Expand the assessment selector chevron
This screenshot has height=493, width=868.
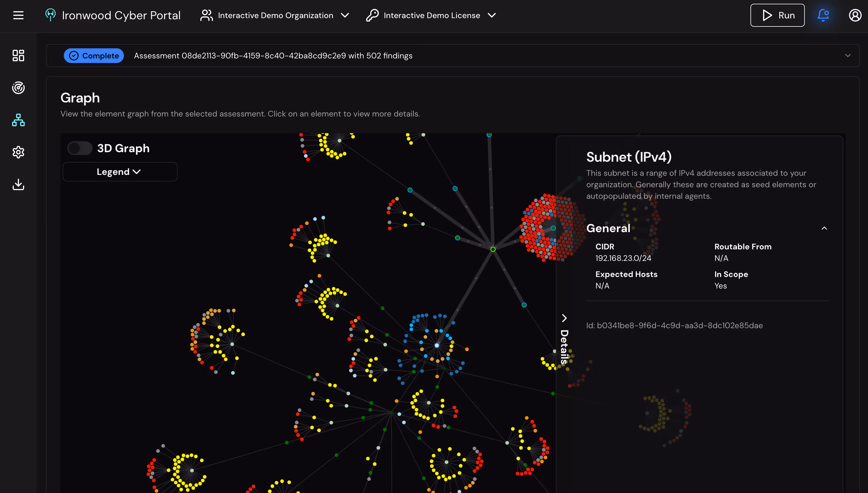pos(847,56)
